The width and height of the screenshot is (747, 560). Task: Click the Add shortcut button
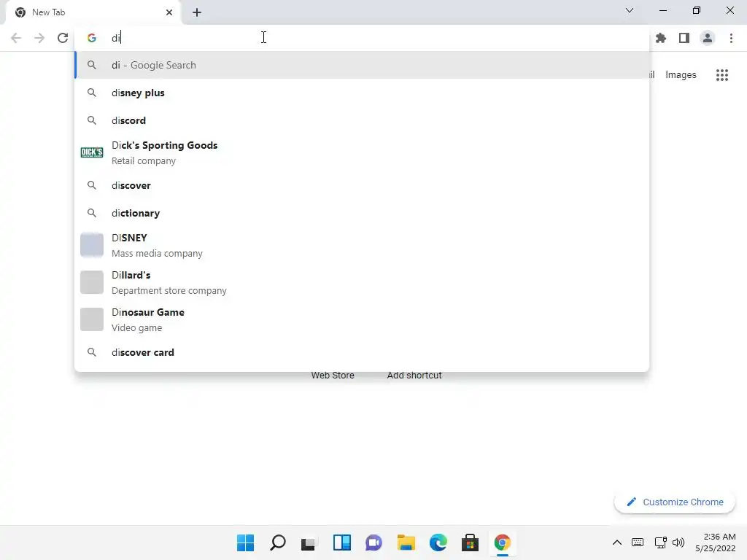coord(414,376)
